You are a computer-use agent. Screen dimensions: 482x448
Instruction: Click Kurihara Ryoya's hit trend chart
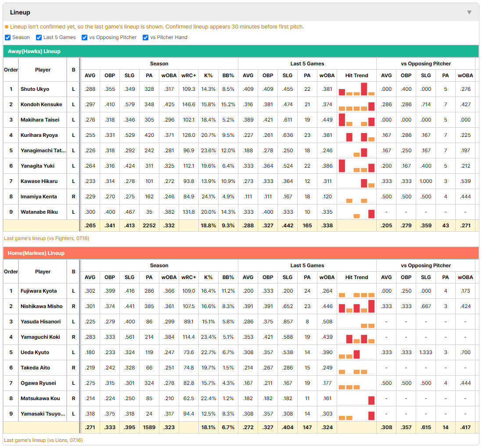click(356, 135)
